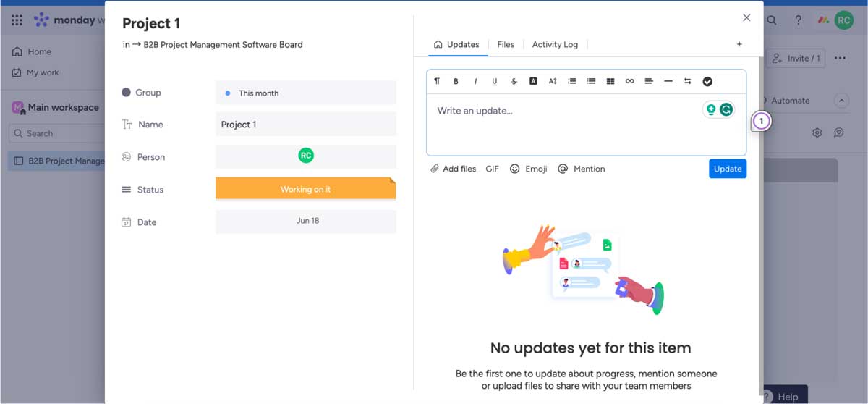Image resolution: width=868 pixels, height=404 pixels.
Task: Click the Status column label
Action: [150, 190]
